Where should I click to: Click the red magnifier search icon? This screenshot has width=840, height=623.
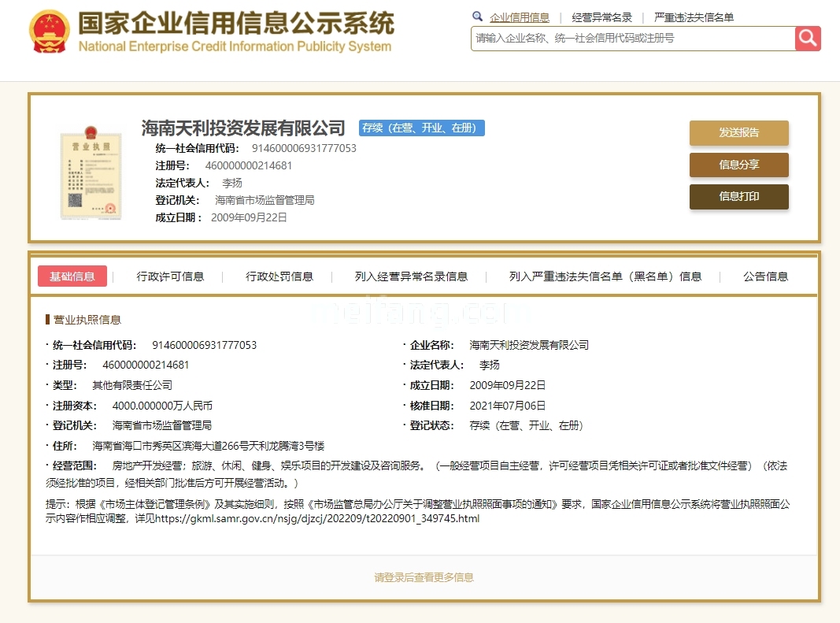pyautogui.click(x=809, y=39)
